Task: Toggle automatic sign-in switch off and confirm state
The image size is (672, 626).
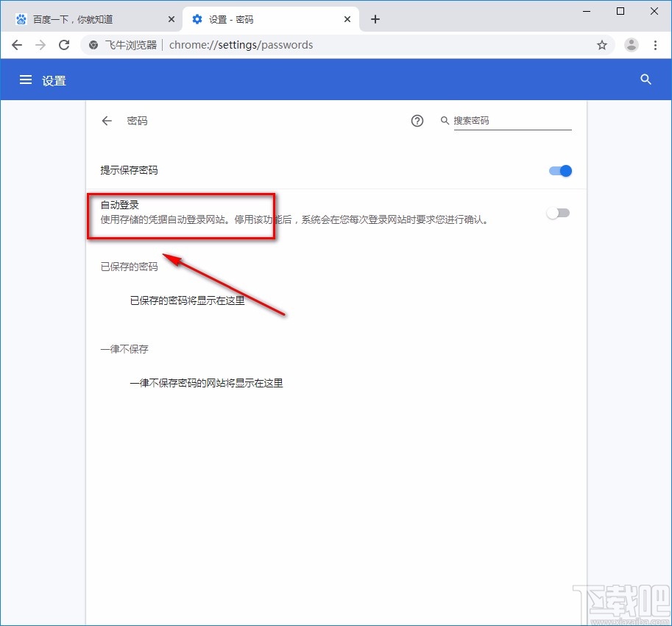Action: [x=557, y=213]
